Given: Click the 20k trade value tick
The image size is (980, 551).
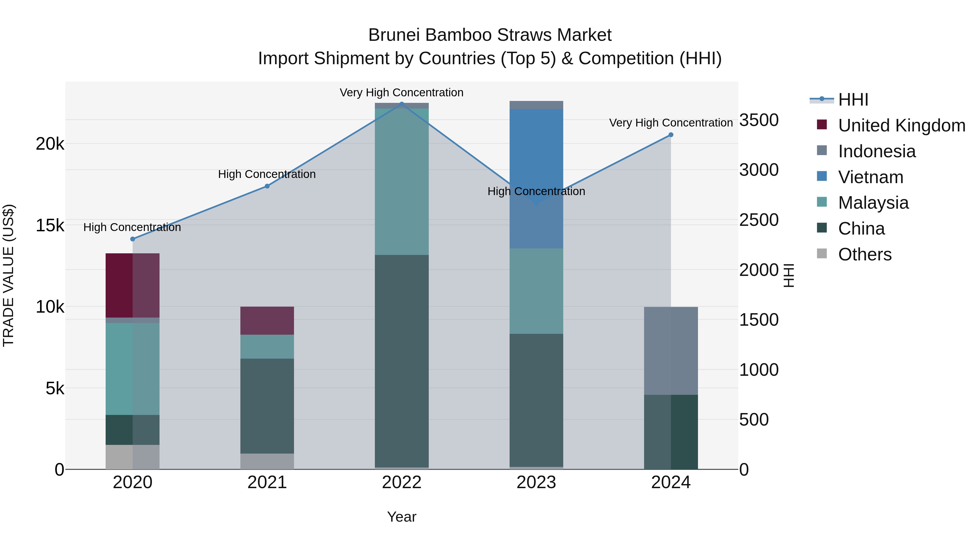Looking at the screenshot, I should [50, 144].
